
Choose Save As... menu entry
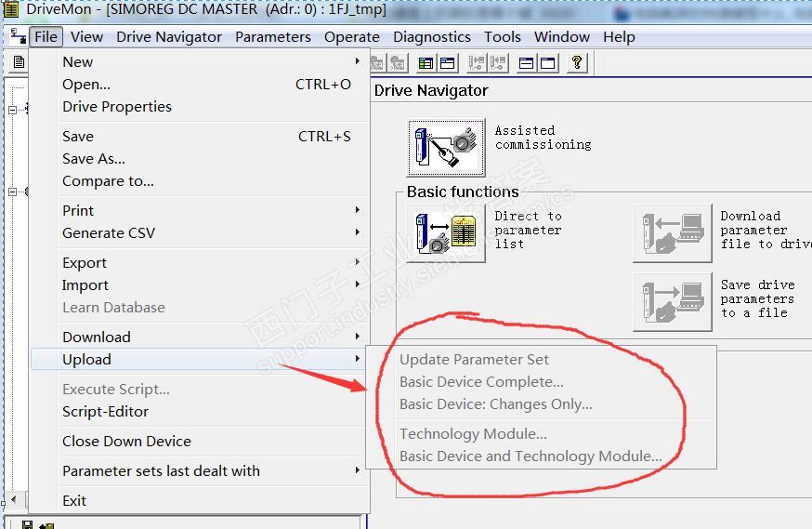click(200, 159)
